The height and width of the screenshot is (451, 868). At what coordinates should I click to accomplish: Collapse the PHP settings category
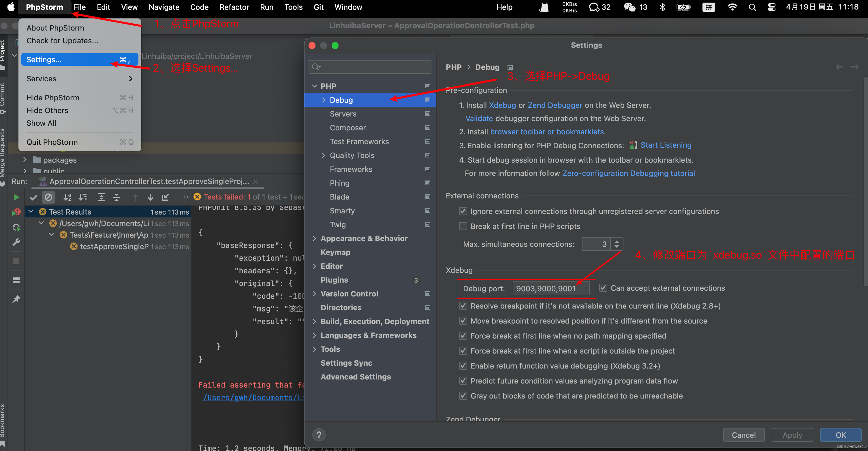[x=314, y=86]
